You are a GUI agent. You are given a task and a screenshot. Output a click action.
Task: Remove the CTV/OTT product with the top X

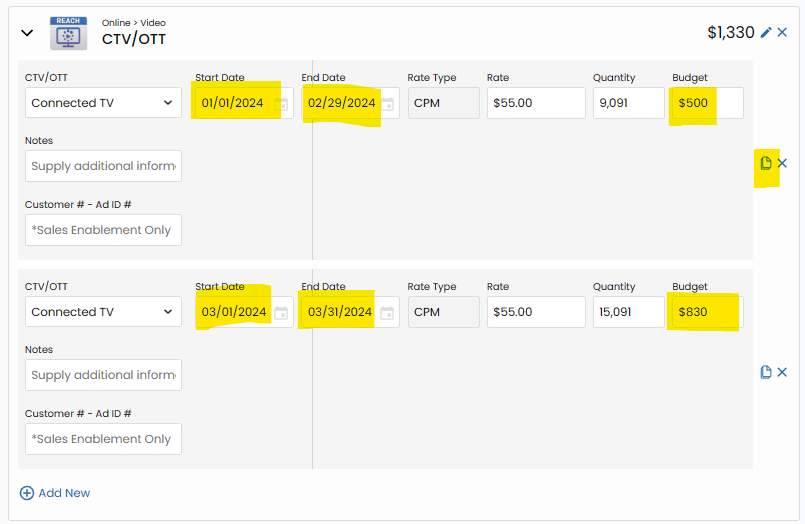pos(782,33)
